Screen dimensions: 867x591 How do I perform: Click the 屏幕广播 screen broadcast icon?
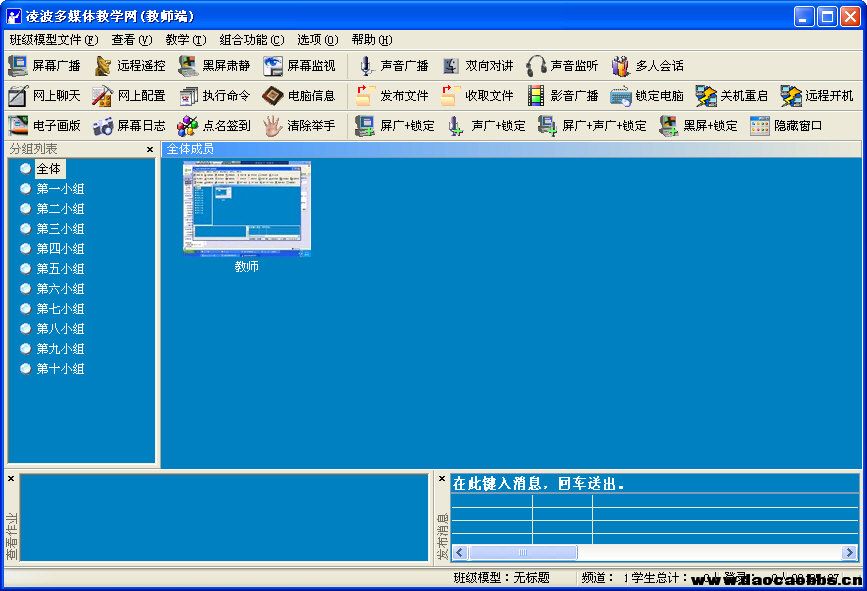coord(18,66)
